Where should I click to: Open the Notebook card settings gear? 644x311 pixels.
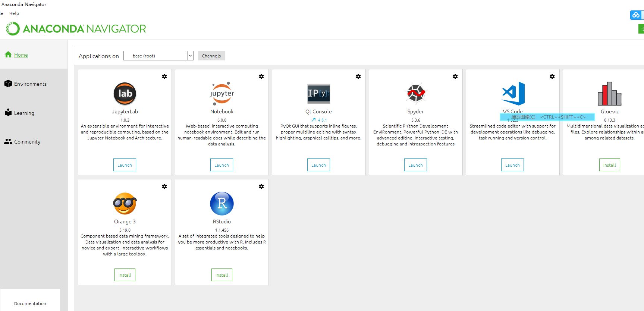[261, 76]
